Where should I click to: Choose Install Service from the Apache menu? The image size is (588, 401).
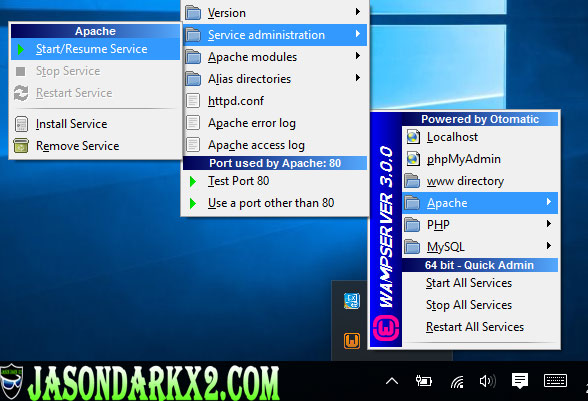95,124
